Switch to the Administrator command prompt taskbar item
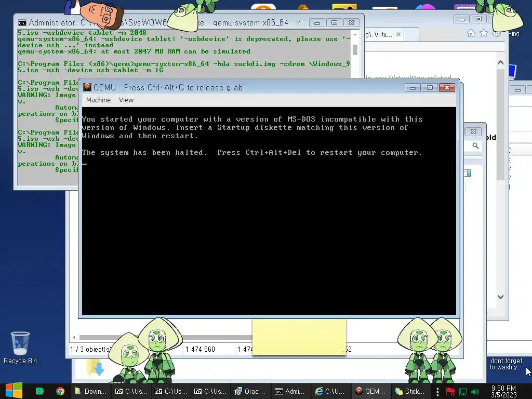Viewport: 532px width, 399px height. 290,391
